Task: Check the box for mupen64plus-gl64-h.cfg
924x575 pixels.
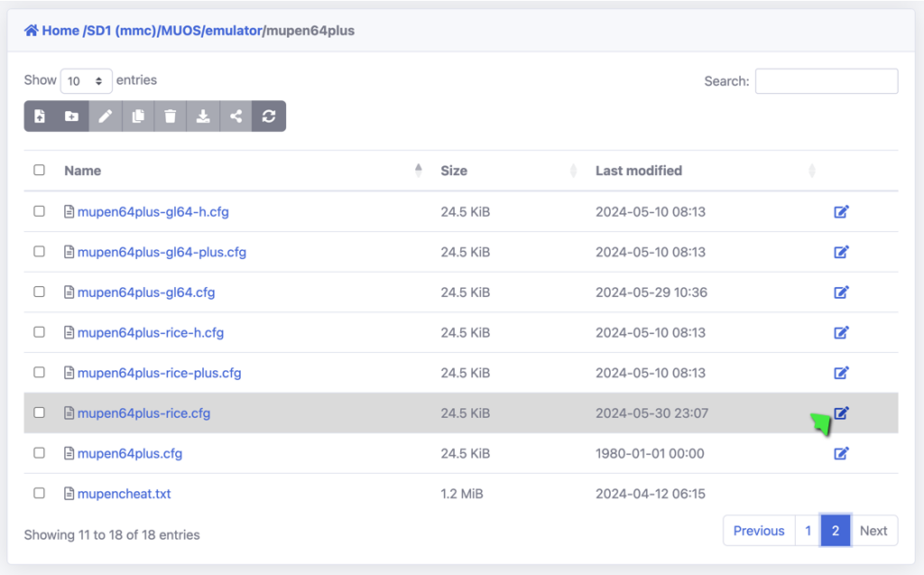Action: tap(39, 211)
